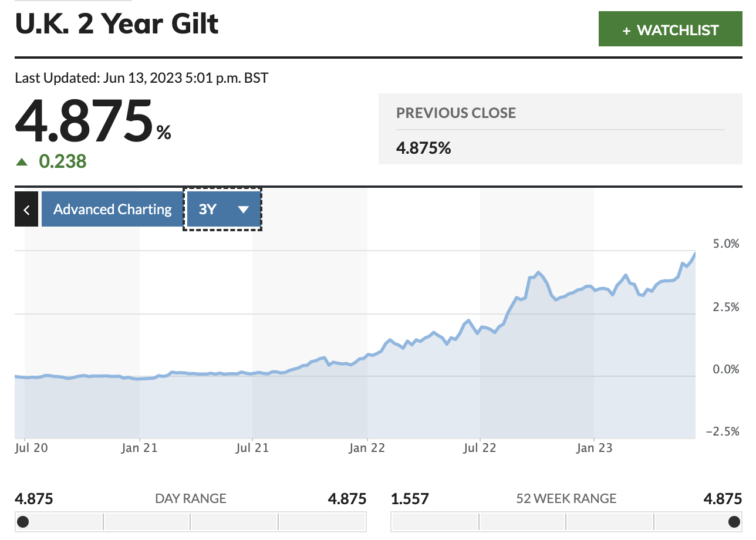Viewport: 756px width, 540px height.
Task: Click the Jan 23 axis label
Action: [x=594, y=448]
